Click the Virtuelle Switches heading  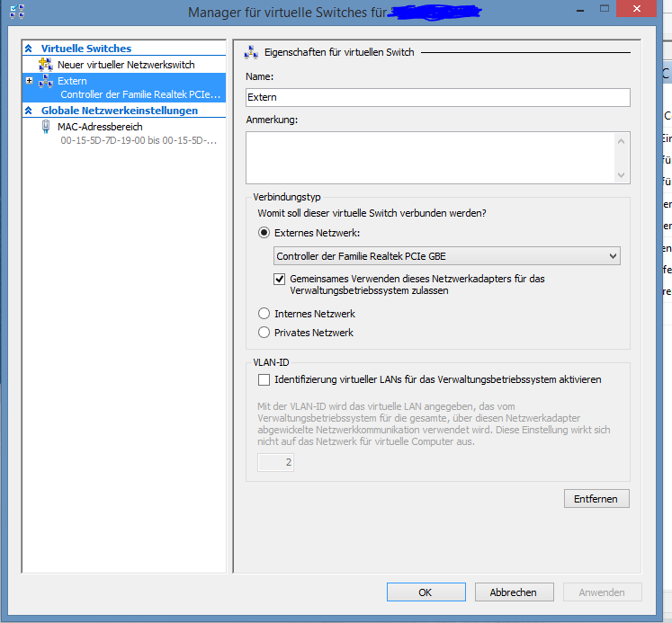click(86, 49)
